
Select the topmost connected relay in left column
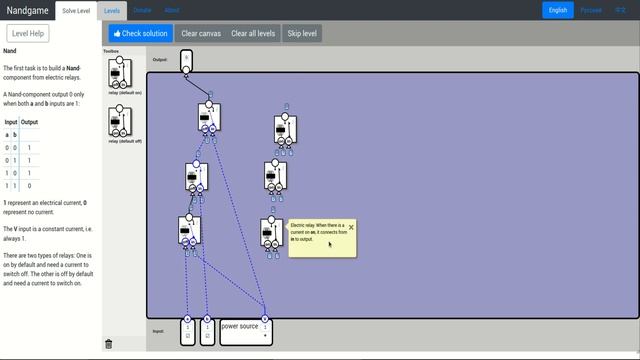[209, 118]
